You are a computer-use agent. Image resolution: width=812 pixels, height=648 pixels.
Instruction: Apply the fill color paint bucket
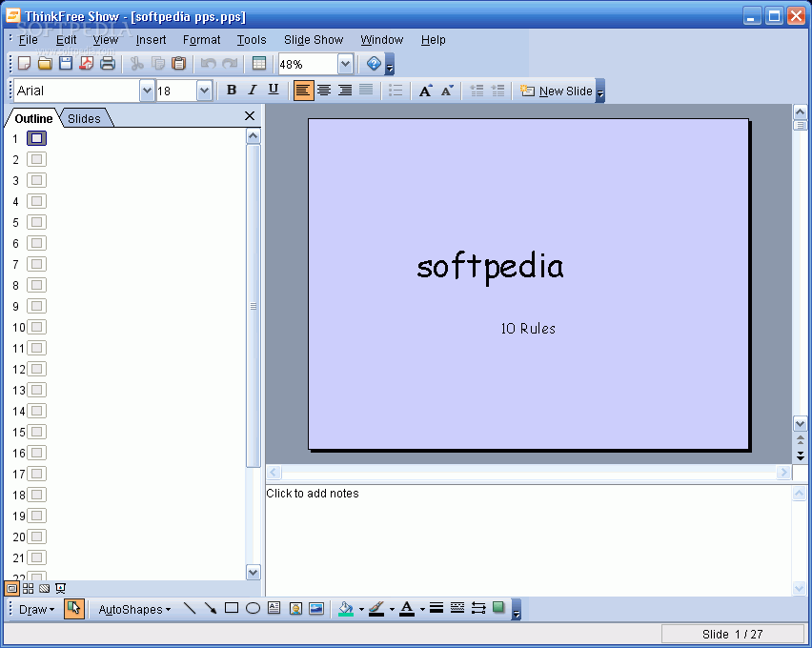pyautogui.click(x=345, y=609)
